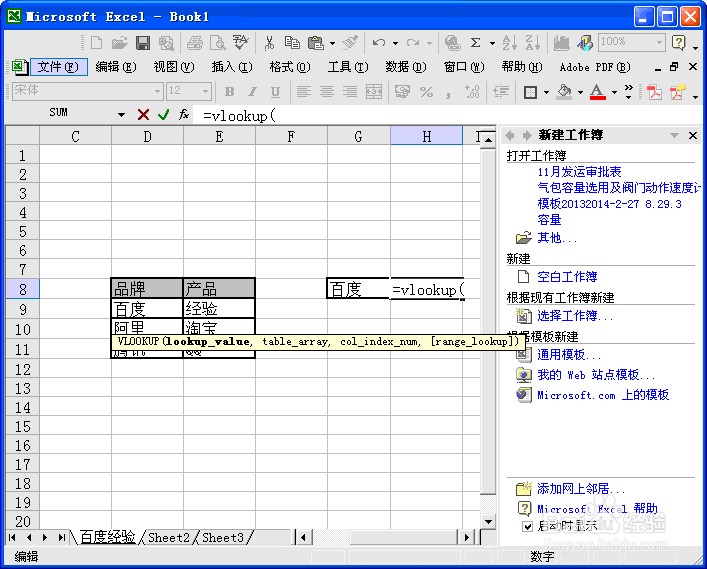Select the column D header
The image size is (707, 569).
click(147, 136)
